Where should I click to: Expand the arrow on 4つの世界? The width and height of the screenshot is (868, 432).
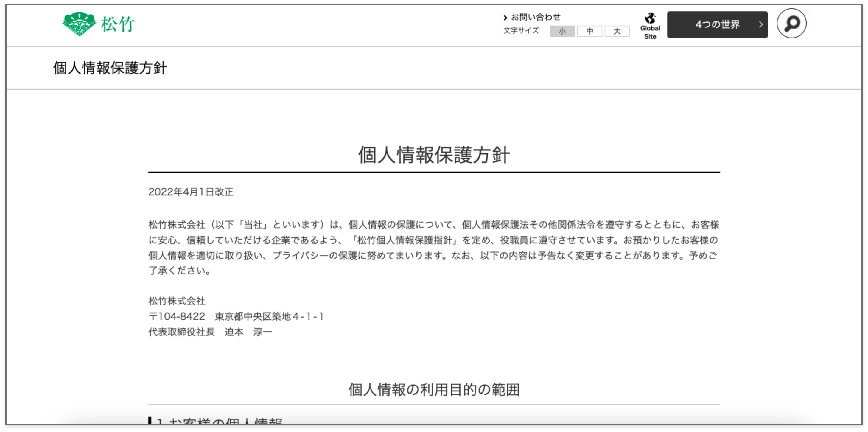point(760,25)
